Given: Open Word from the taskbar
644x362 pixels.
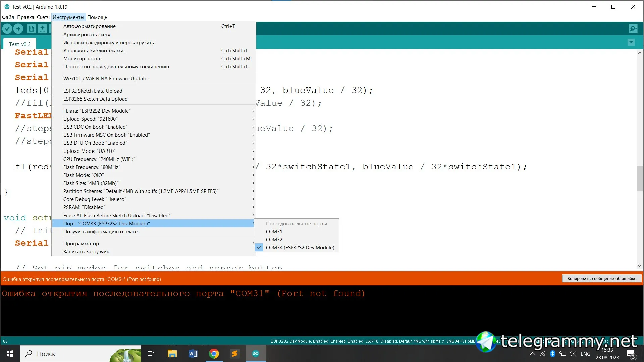Looking at the screenshot, I should (x=193, y=354).
